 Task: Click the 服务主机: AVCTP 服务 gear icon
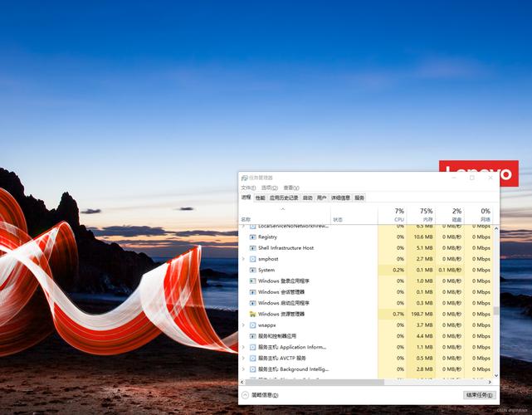(x=253, y=359)
